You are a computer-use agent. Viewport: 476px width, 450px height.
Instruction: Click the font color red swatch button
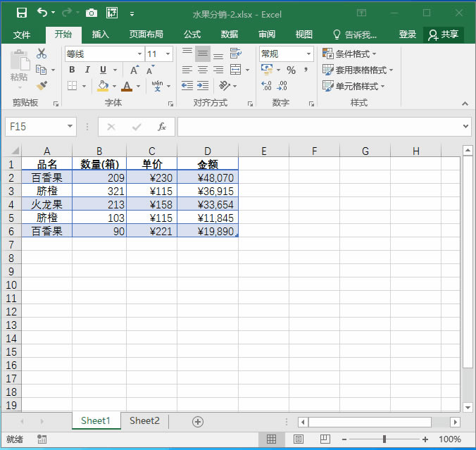(127, 86)
